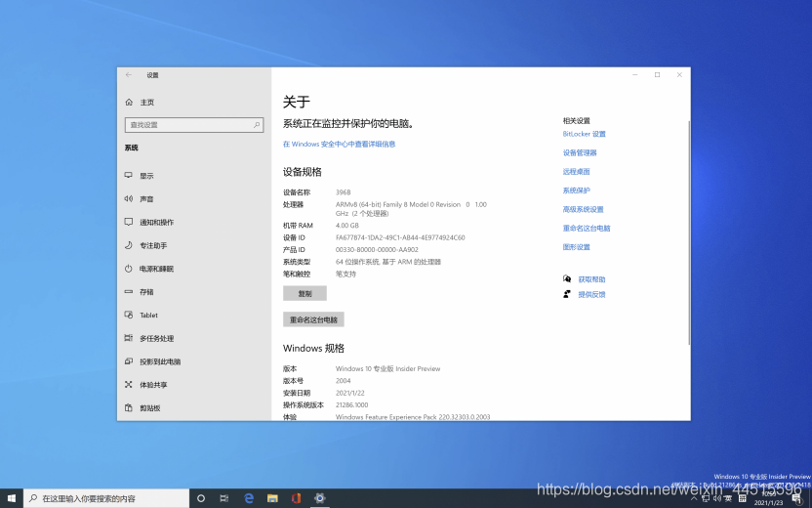The image size is (812, 508).
Task: Select the device ID value text
Action: click(400, 237)
